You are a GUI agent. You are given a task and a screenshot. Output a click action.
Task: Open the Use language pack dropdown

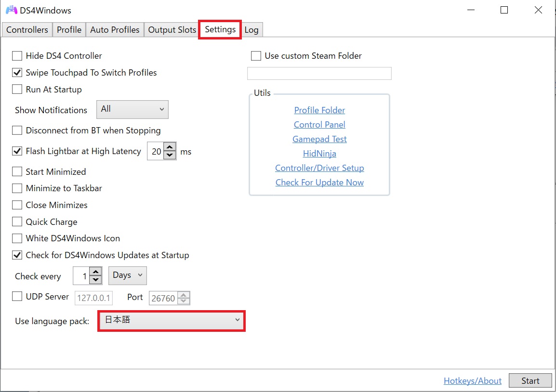click(x=172, y=320)
